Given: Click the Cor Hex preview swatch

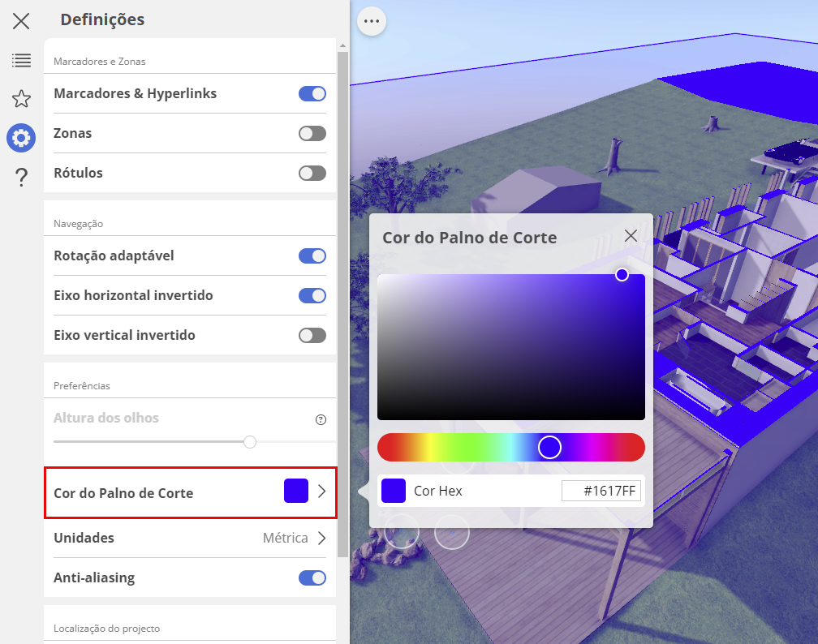Looking at the screenshot, I should pos(394,491).
